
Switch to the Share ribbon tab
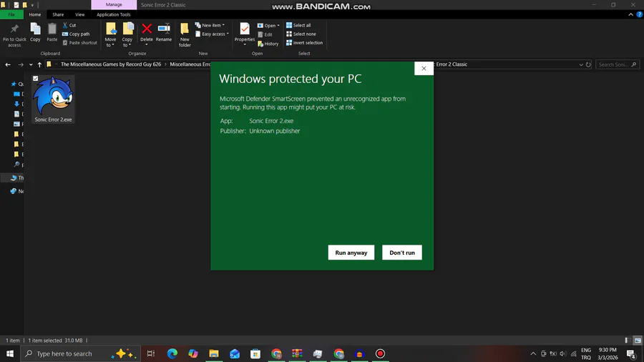pyautogui.click(x=58, y=14)
